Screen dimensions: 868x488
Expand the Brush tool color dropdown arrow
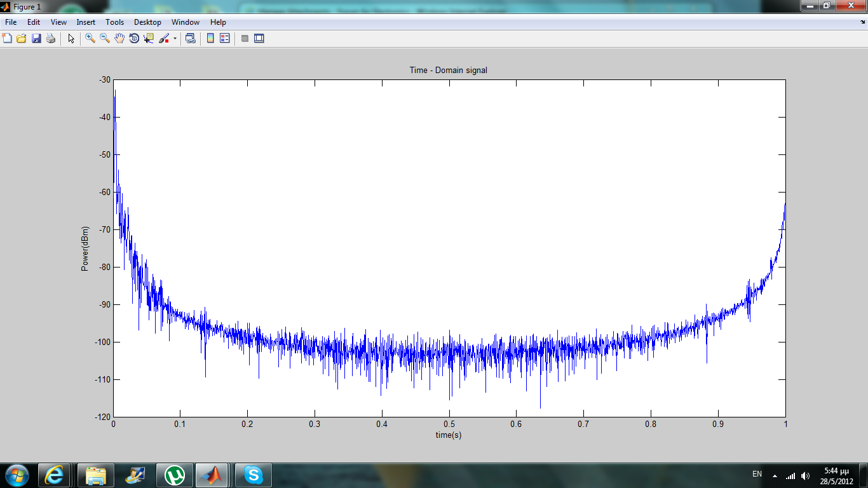pyautogui.click(x=175, y=39)
